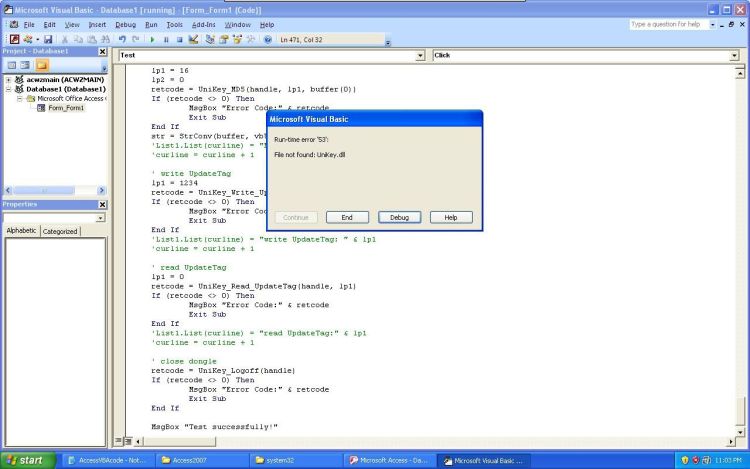Open the Debug menu
The height and width of the screenshot is (469, 750).
click(125, 24)
